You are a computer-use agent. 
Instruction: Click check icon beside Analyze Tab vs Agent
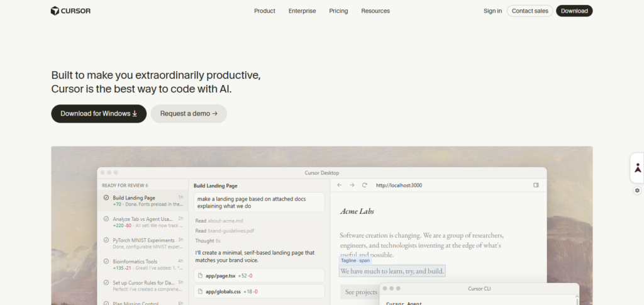[106, 219]
